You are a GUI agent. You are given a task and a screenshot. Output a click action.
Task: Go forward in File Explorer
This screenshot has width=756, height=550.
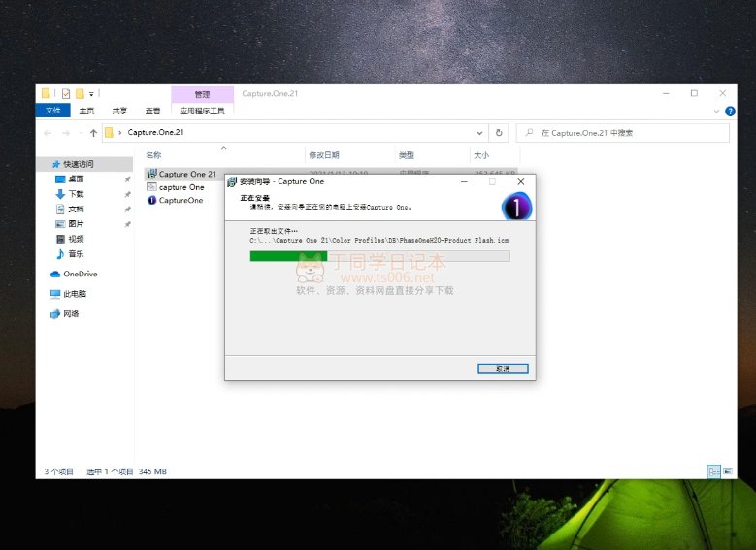[x=66, y=133]
